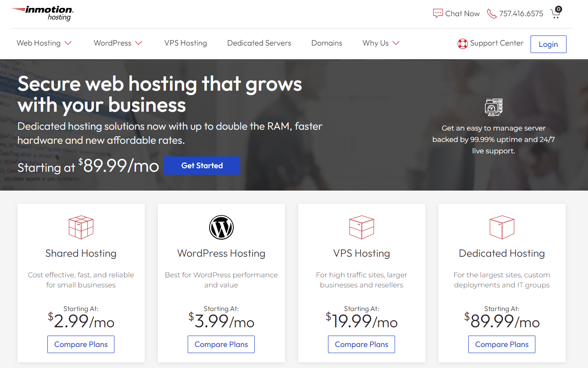Click the phone number 757.416.6575
This screenshot has height=368, width=588.
coord(521,14)
